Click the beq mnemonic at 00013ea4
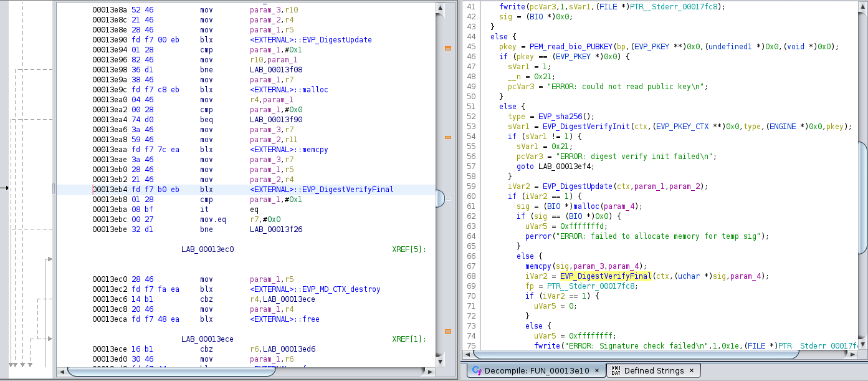The image size is (868, 381). [x=206, y=120]
